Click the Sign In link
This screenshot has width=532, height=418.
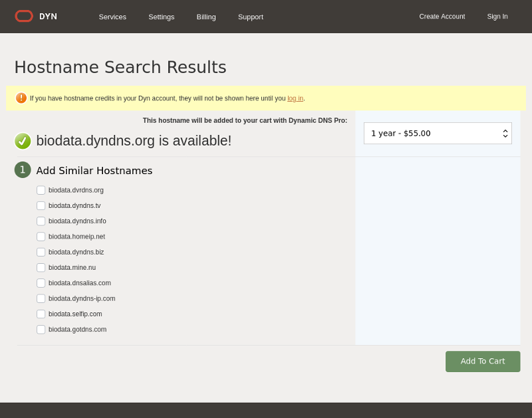(x=497, y=16)
